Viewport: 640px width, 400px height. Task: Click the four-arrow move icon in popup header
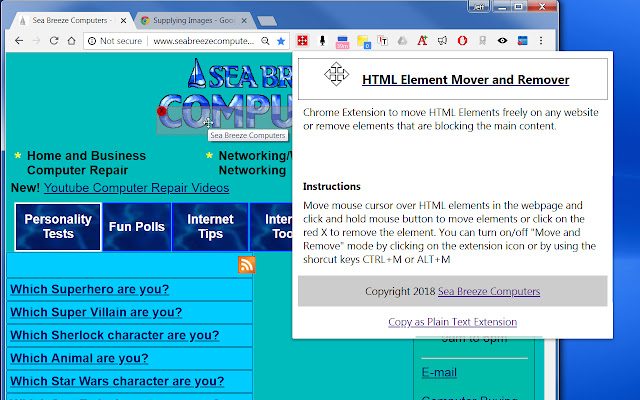[336, 74]
